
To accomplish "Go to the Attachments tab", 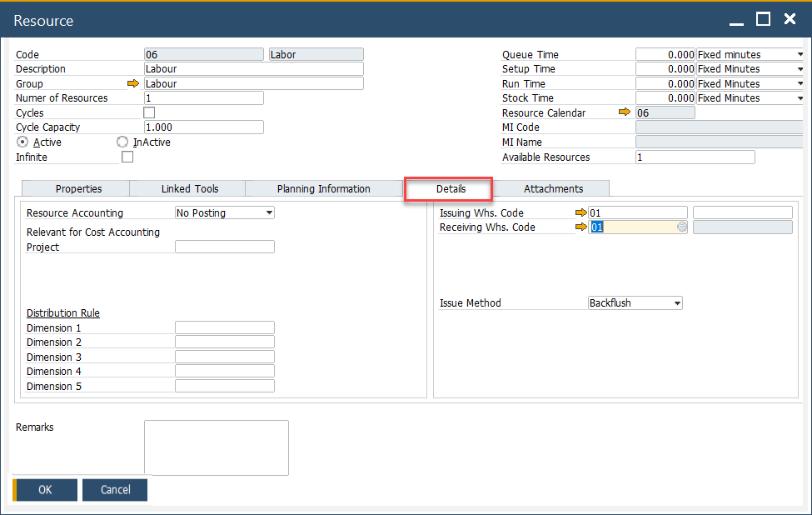I will [553, 188].
